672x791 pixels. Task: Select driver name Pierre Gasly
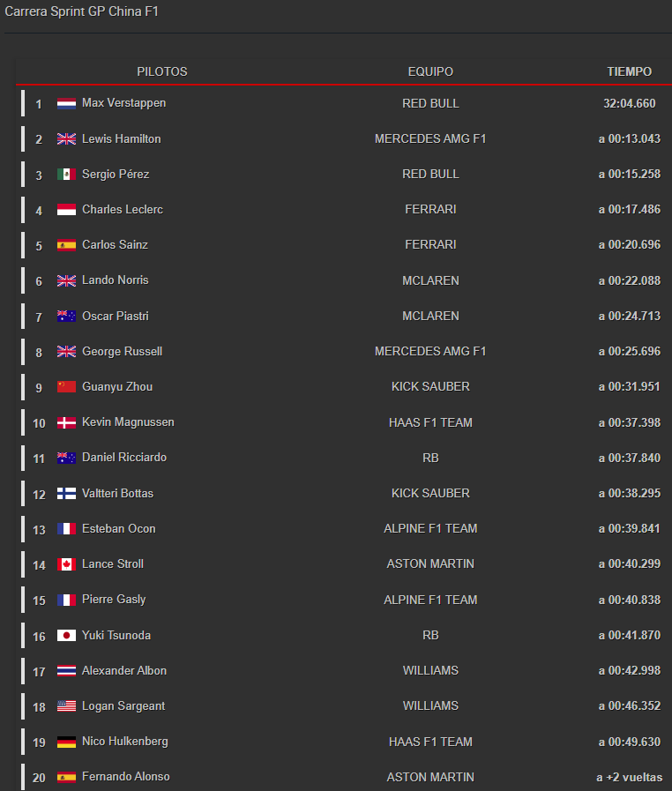[114, 600]
